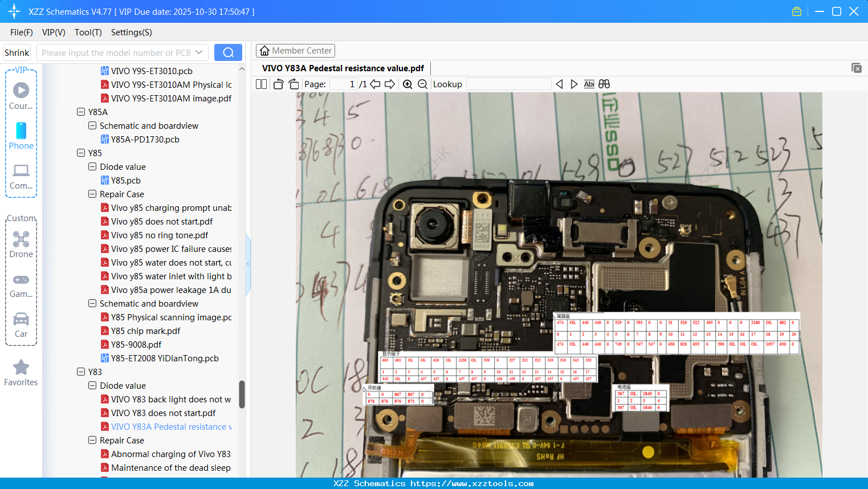
Task: Select the Phone category icon
Action: pyautogui.click(x=21, y=136)
